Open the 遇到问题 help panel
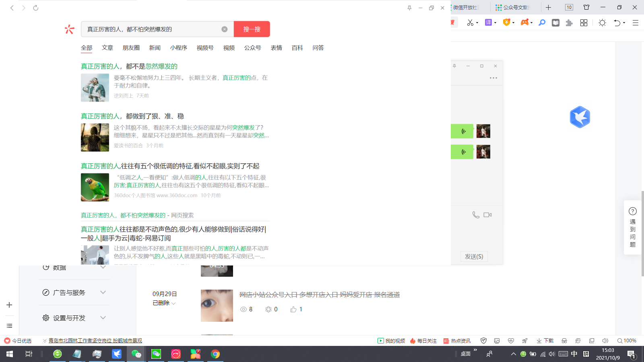 pyautogui.click(x=633, y=227)
